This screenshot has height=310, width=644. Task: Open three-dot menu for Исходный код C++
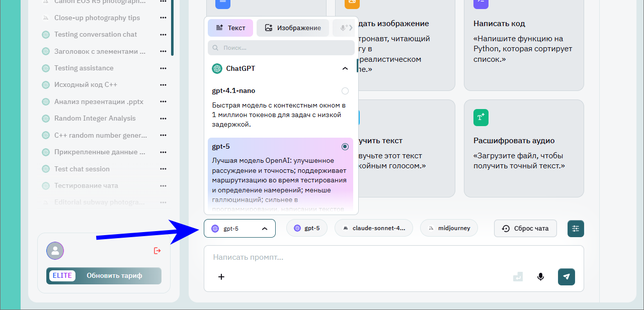point(163,85)
